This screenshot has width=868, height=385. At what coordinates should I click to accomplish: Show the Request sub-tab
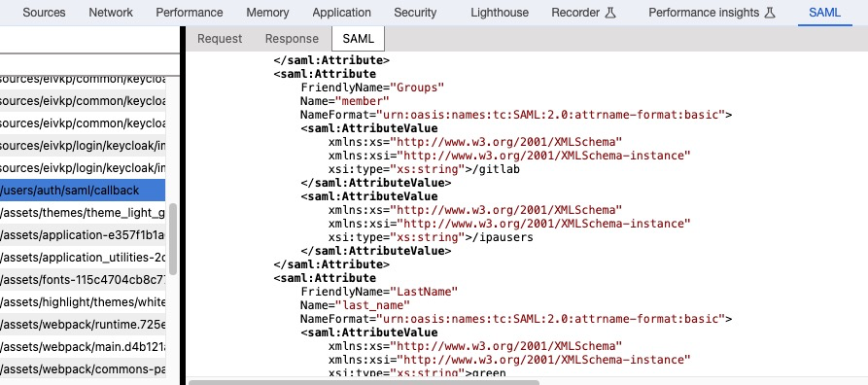point(220,39)
